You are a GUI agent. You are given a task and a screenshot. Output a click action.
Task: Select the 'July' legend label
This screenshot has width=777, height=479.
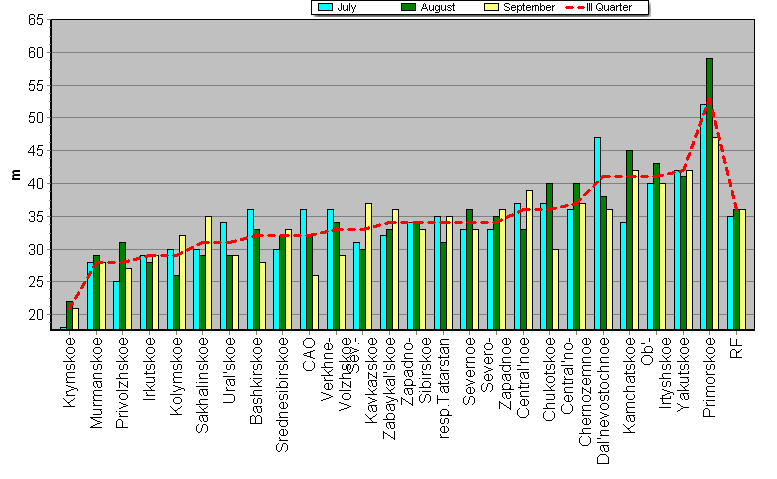346,7
